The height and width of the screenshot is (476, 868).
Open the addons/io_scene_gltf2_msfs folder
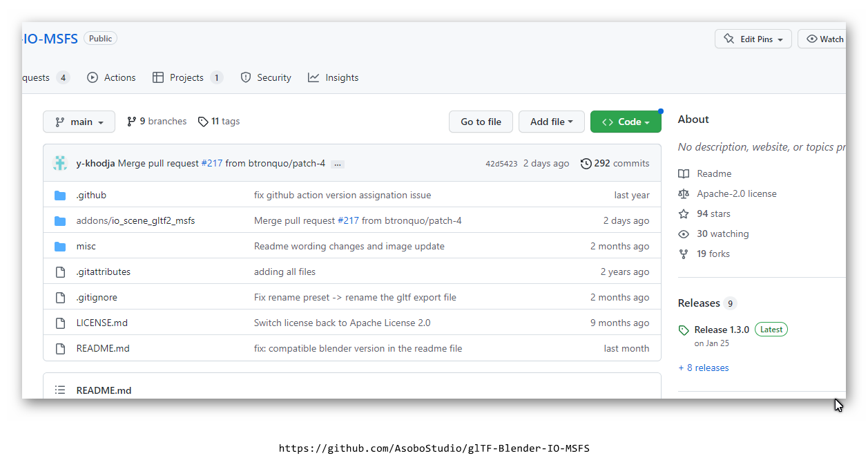click(135, 221)
